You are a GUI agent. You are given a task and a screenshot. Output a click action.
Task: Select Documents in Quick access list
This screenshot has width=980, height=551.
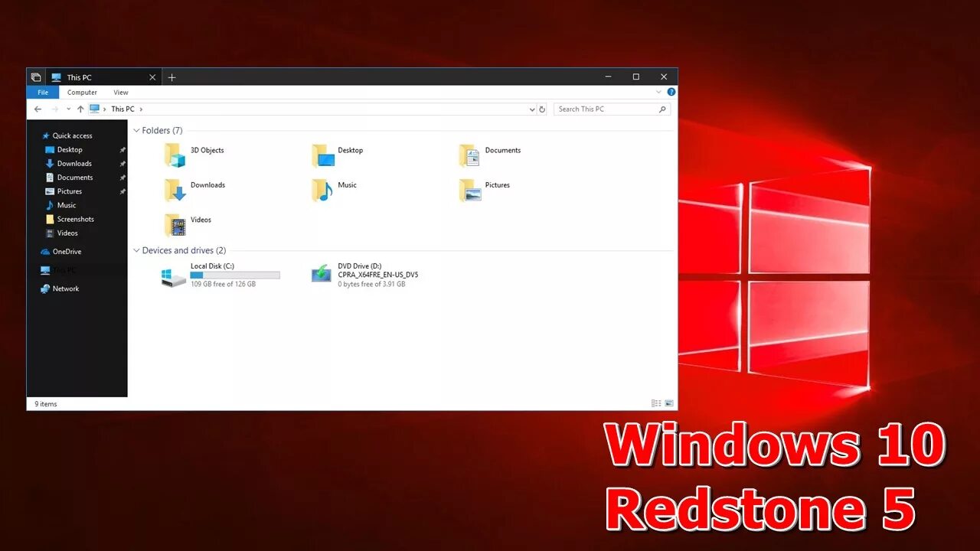coord(75,178)
